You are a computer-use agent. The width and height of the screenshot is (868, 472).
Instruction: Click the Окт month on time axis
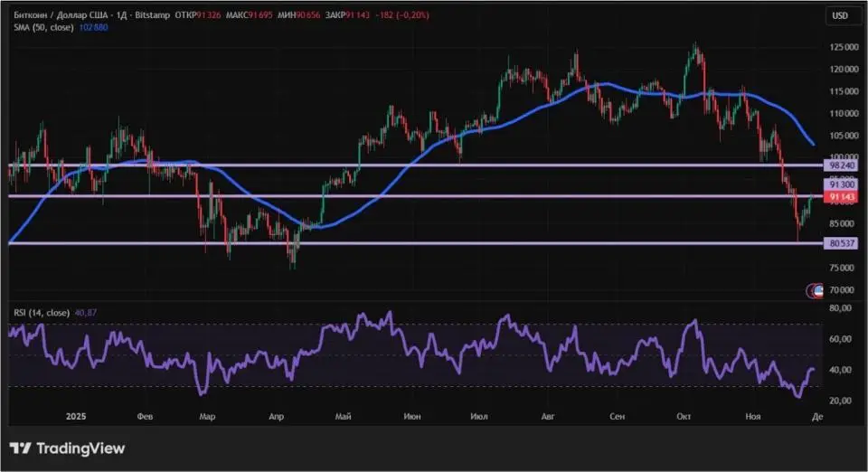tap(684, 417)
